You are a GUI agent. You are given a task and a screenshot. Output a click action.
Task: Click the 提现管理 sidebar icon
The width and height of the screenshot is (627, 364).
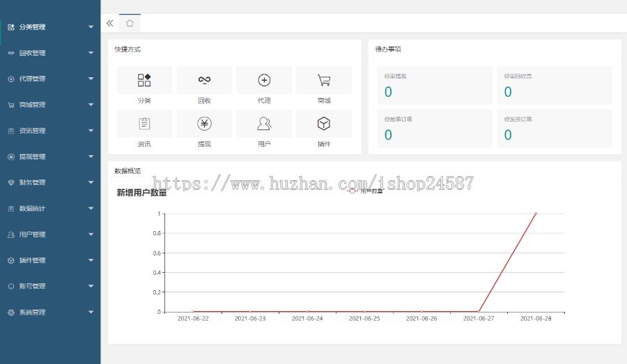(x=11, y=157)
